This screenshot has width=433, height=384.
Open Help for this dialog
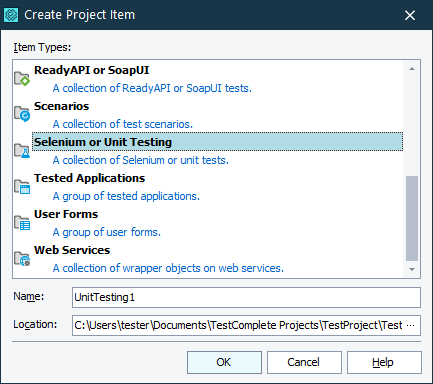(384, 362)
